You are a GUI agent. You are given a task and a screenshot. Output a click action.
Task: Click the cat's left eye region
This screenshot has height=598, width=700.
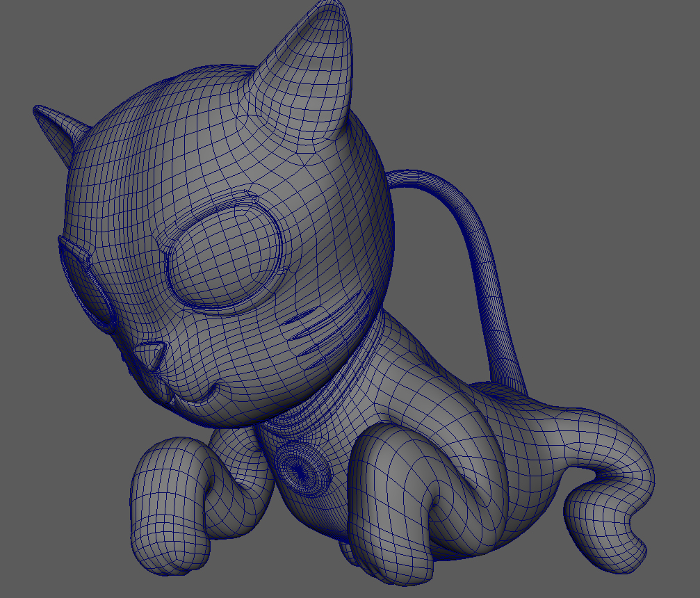click(x=222, y=257)
